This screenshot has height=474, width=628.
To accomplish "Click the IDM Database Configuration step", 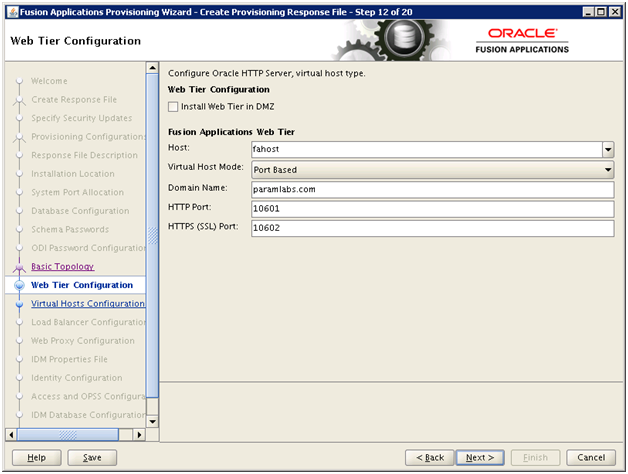I will pos(88,415).
